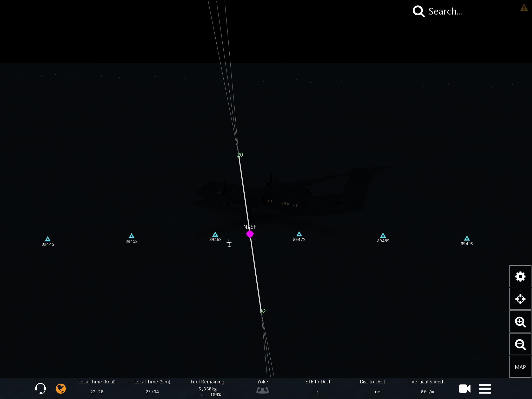532x399 pixels.
Task: Click the magnifying glass search icon
Action: (418, 11)
